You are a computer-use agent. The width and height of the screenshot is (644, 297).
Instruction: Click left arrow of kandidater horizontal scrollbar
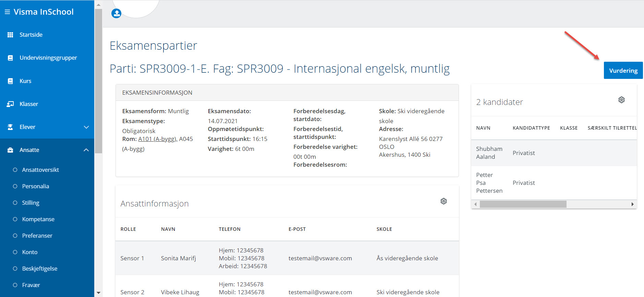coord(475,204)
